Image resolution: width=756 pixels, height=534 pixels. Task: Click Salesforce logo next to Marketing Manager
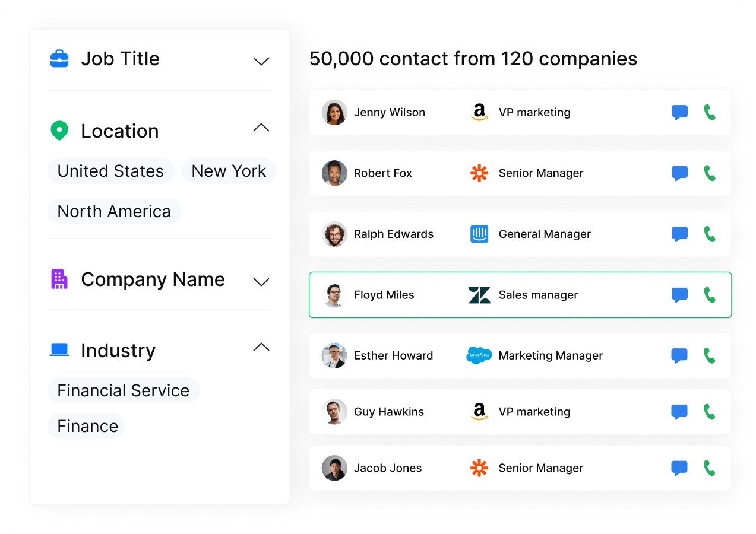coord(479,355)
